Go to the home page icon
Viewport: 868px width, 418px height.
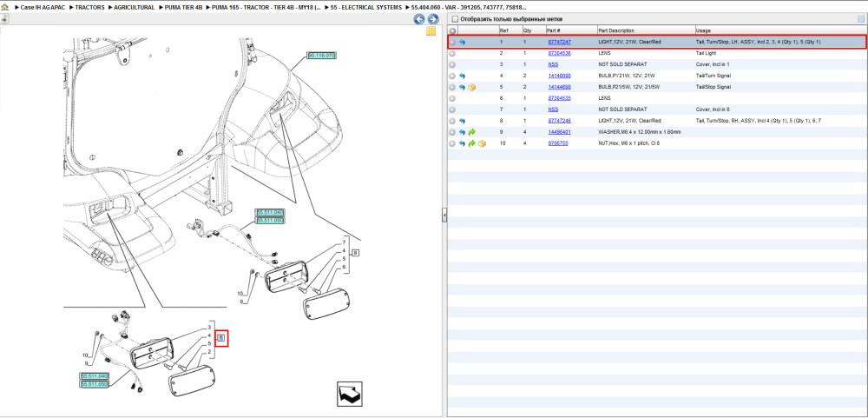point(4,8)
